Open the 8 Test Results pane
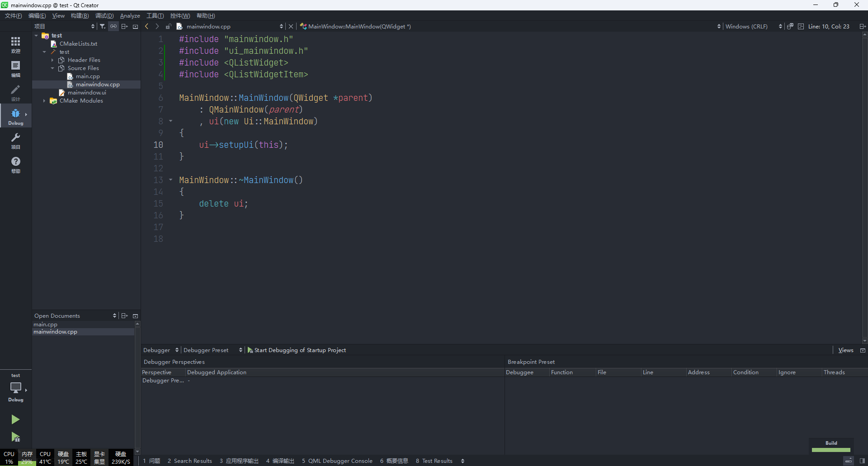This screenshot has height=466, width=868. 434,461
